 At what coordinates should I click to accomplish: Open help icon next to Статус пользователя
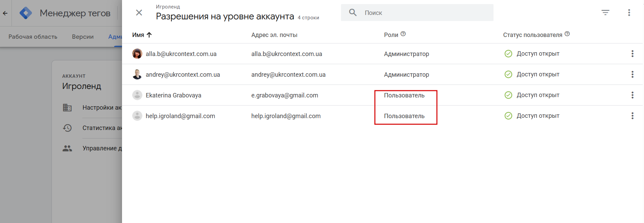[567, 34]
